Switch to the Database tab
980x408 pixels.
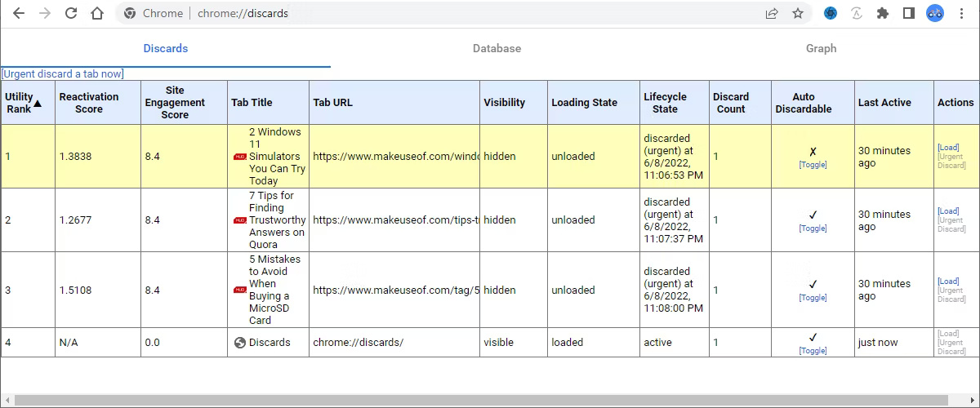[x=497, y=48]
